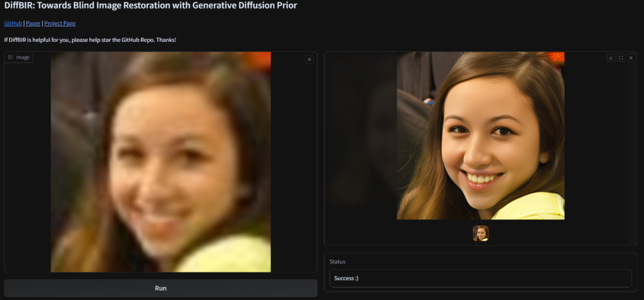This screenshot has height=300, width=644.
Task: Download the restored output image
Action: click(611, 58)
